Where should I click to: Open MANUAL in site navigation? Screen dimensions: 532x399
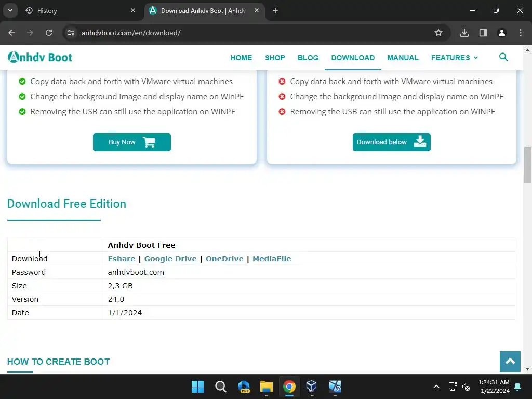click(403, 58)
